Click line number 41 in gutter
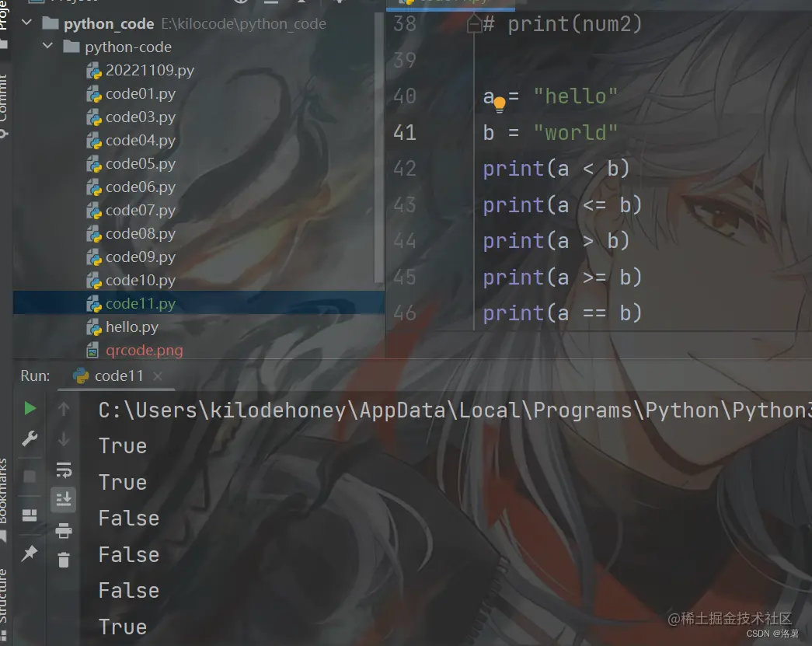 tap(405, 133)
